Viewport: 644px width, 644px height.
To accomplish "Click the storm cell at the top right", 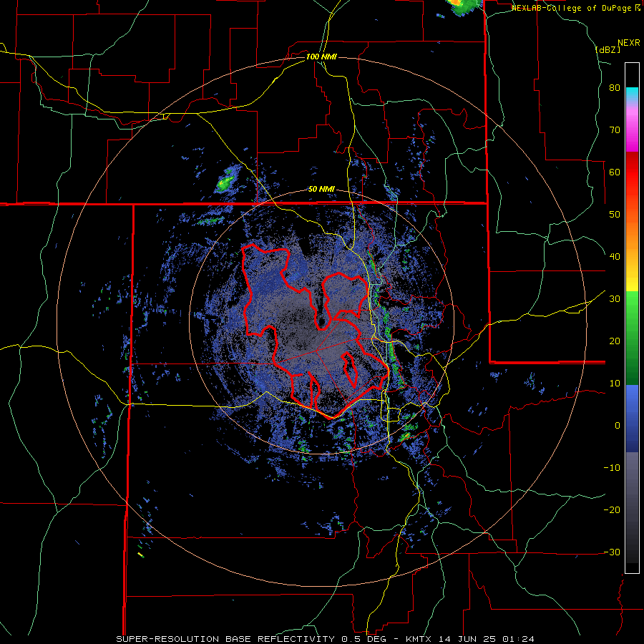I will (465, 7).
